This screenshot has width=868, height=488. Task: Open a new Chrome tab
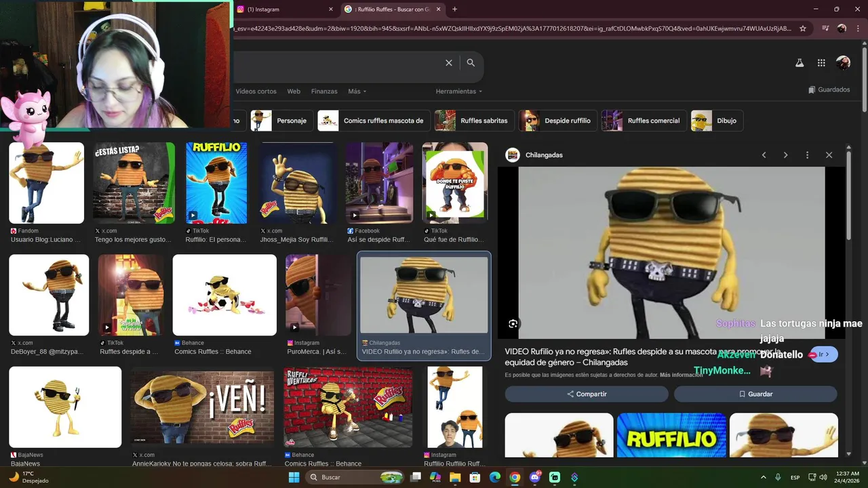[454, 9]
